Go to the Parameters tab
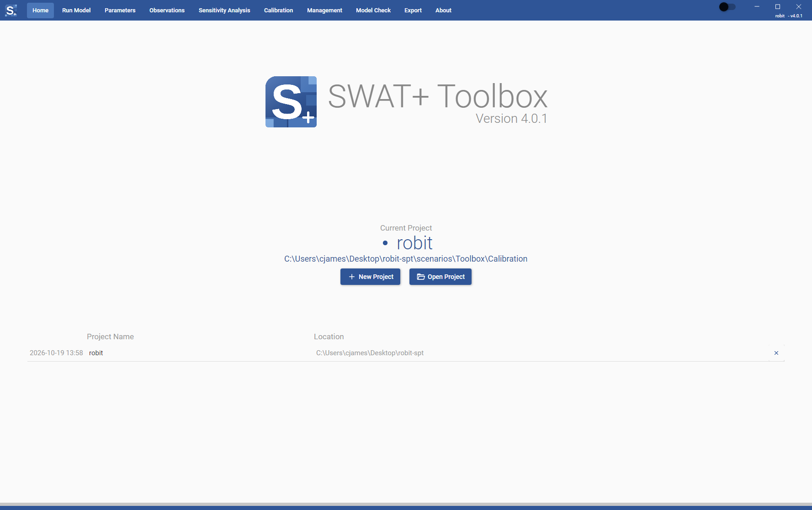The width and height of the screenshot is (812, 510). coord(120,10)
